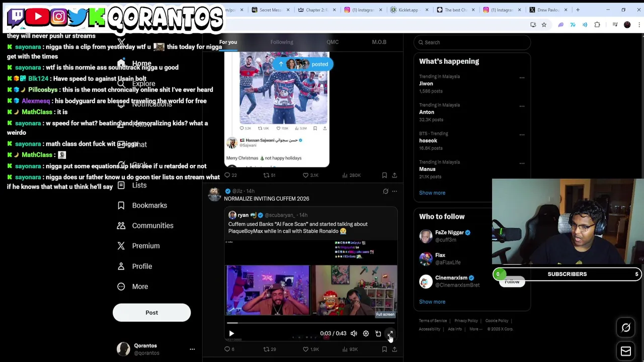Open the QMC timeline tab
This screenshot has height=362, width=644.
click(x=333, y=42)
